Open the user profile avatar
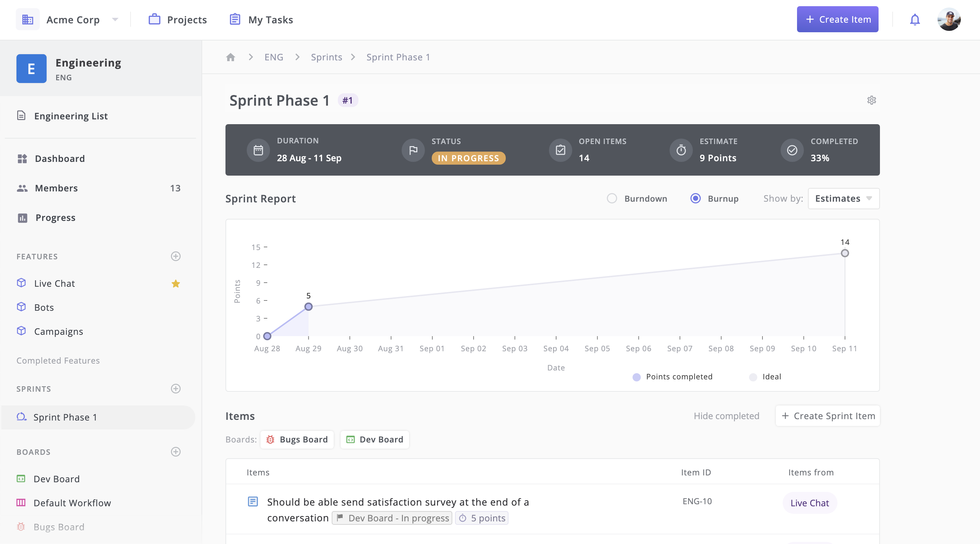The width and height of the screenshot is (980, 544). [x=949, y=20]
